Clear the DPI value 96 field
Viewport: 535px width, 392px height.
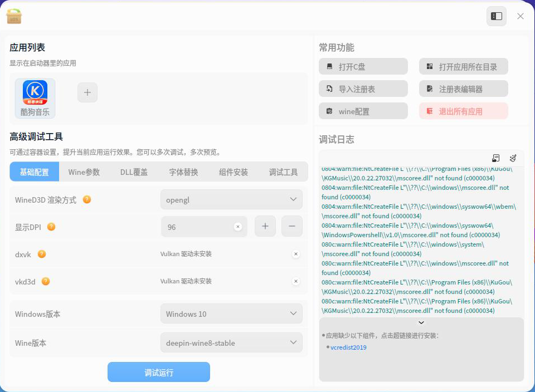pyautogui.click(x=238, y=227)
